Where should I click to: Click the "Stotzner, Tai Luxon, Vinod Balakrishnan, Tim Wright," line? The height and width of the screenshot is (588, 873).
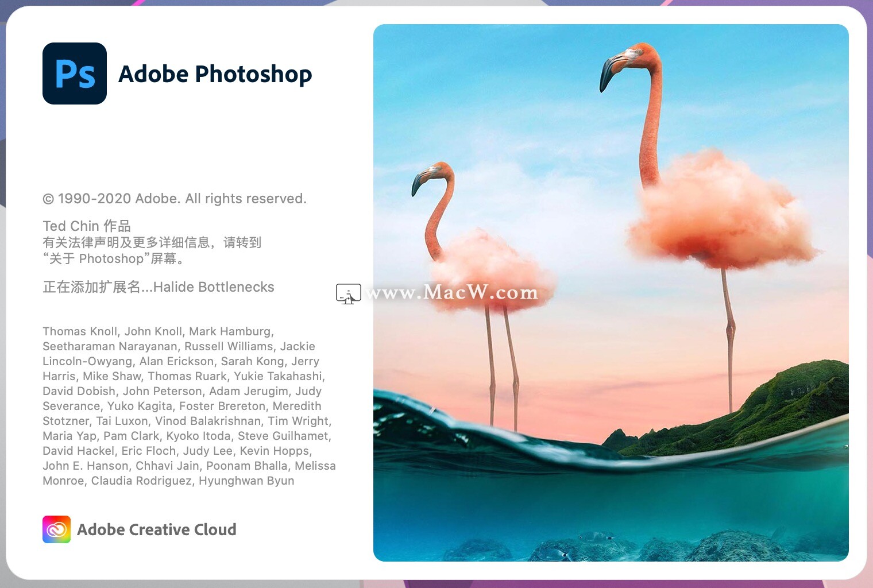pyautogui.click(x=187, y=421)
